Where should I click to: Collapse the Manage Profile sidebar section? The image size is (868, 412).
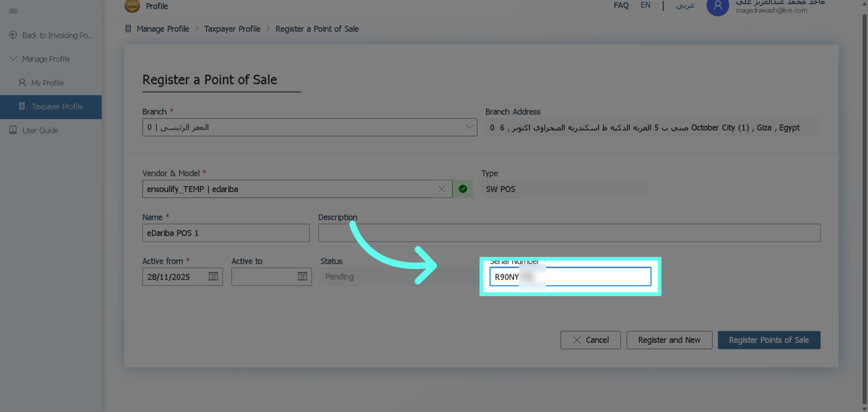pos(13,59)
